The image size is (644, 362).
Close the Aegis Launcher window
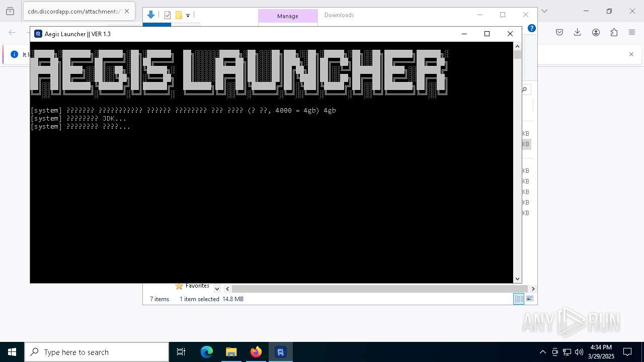(x=510, y=34)
